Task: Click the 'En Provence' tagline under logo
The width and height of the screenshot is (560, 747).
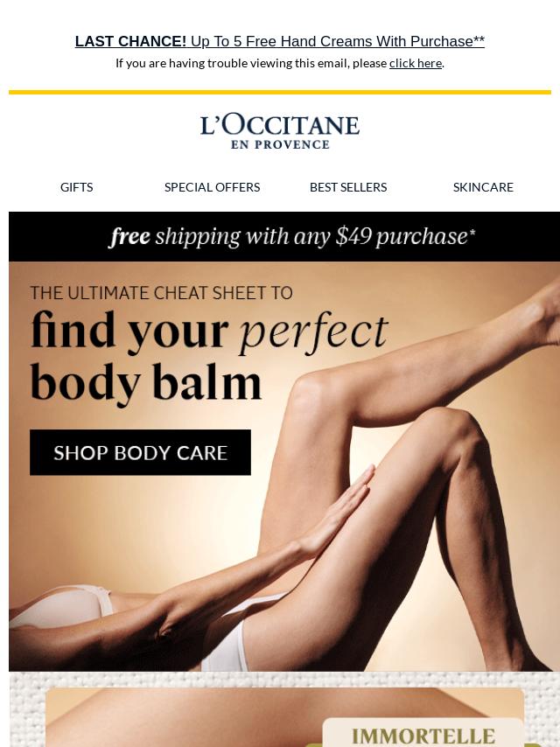Action: 280,145
